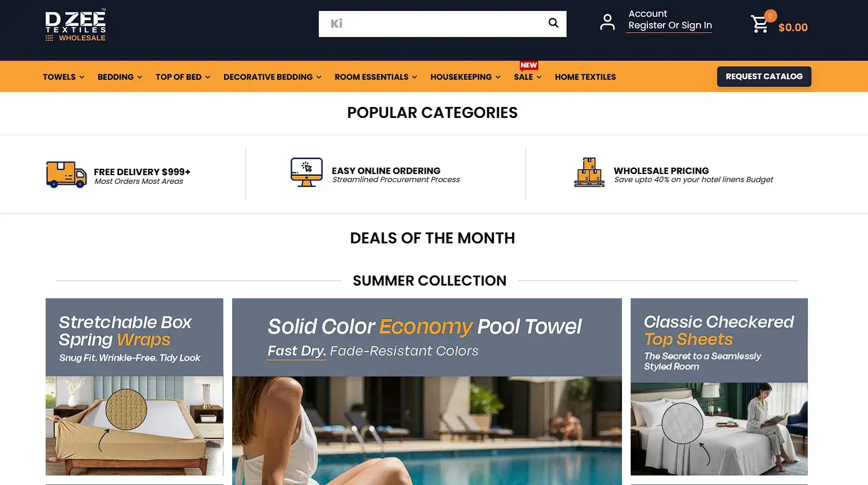Open the Room Essentials dropdown
The height and width of the screenshot is (485, 868).
(x=376, y=77)
